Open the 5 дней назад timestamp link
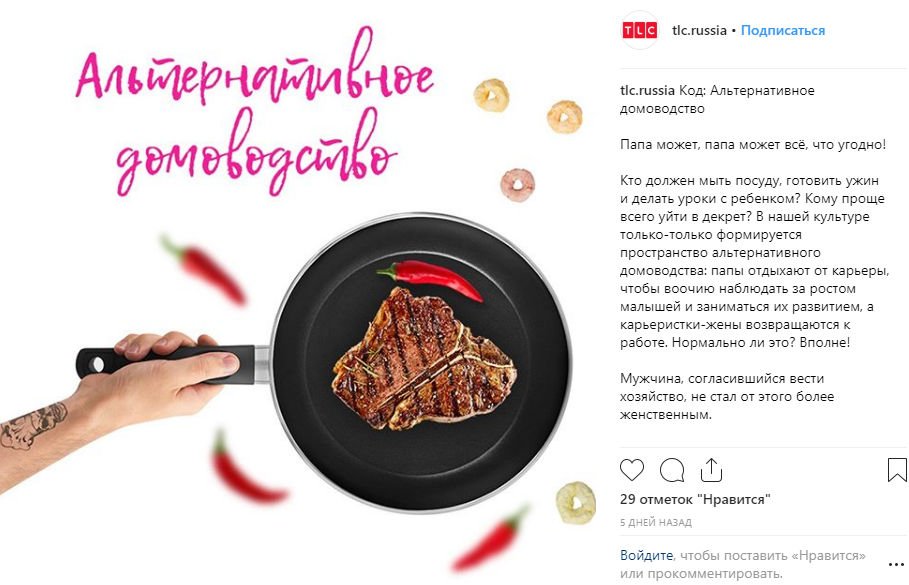The width and height of the screenshot is (909, 585). tap(656, 522)
